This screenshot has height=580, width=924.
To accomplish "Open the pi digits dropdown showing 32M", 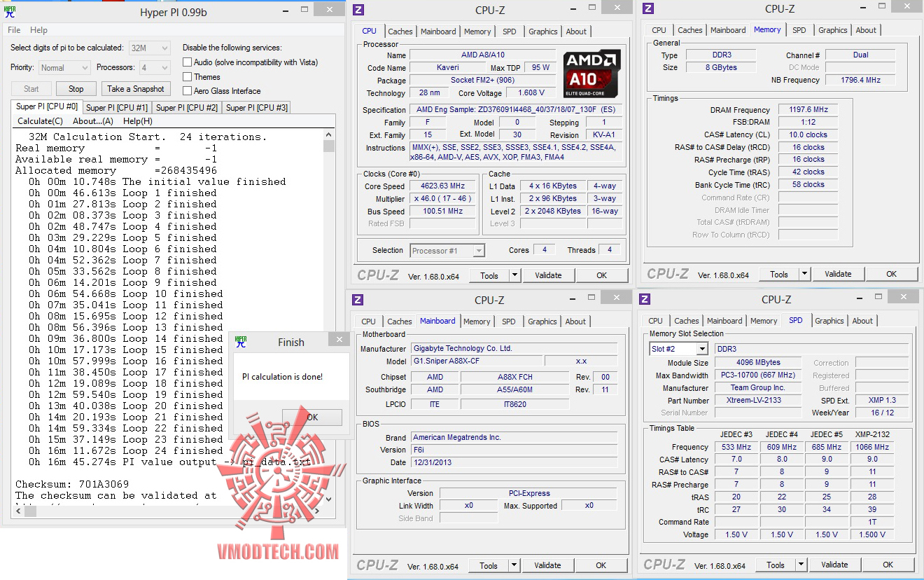I will pyautogui.click(x=149, y=48).
